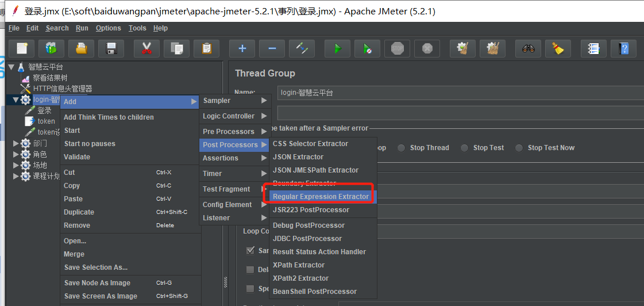Click the Start no pauses icon
The height and width of the screenshot is (306, 644).
(x=367, y=48)
